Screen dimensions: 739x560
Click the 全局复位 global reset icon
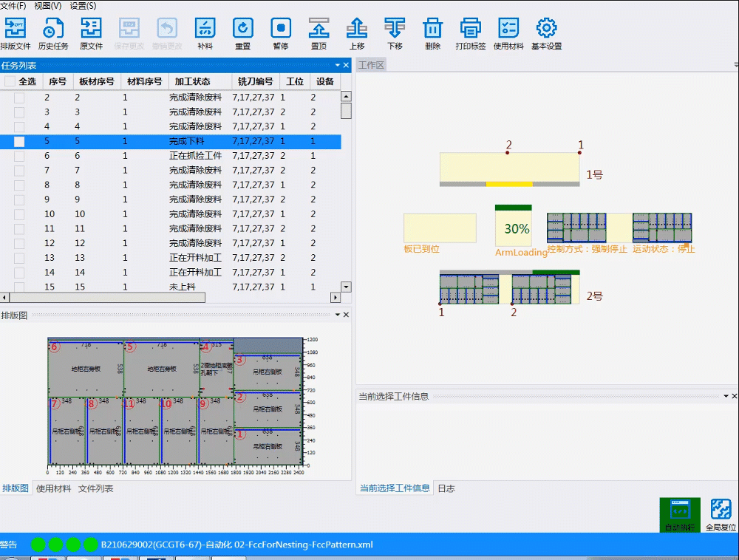tap(721, 515)
